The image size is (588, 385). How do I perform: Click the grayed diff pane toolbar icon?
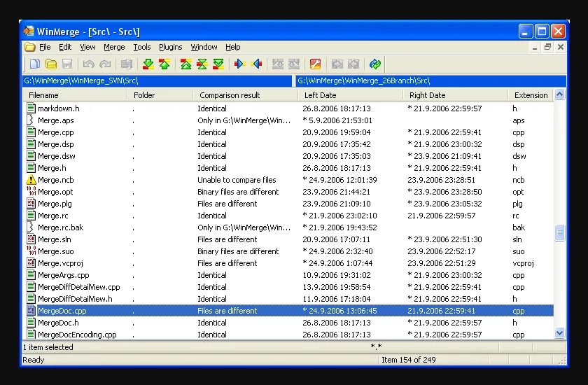tap(127, 64)
